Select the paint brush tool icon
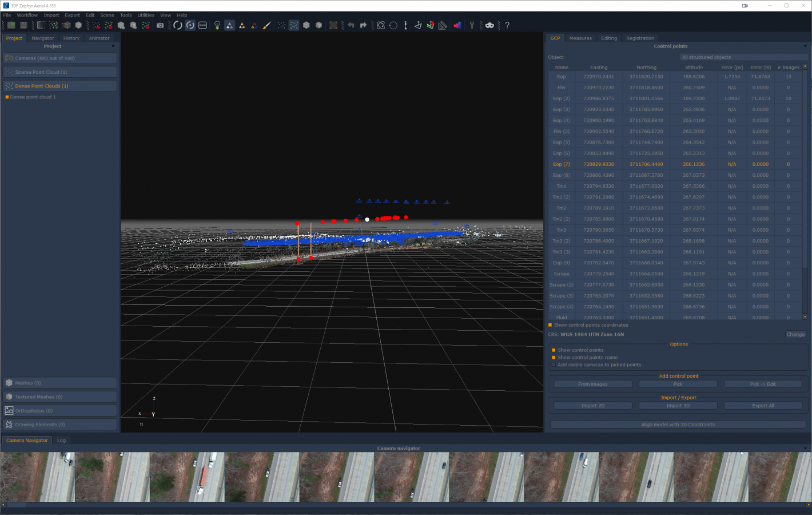The width and height of the screenshot is (812, 515). click(x=267, y=25)
